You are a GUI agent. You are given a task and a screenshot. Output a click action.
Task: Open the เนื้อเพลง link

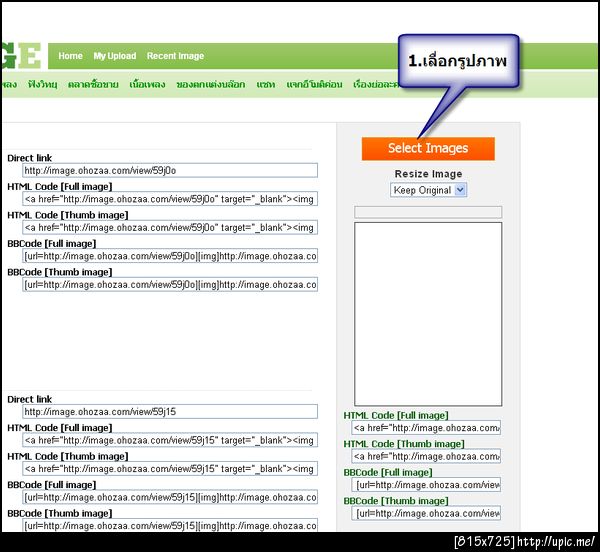point(147,84)
